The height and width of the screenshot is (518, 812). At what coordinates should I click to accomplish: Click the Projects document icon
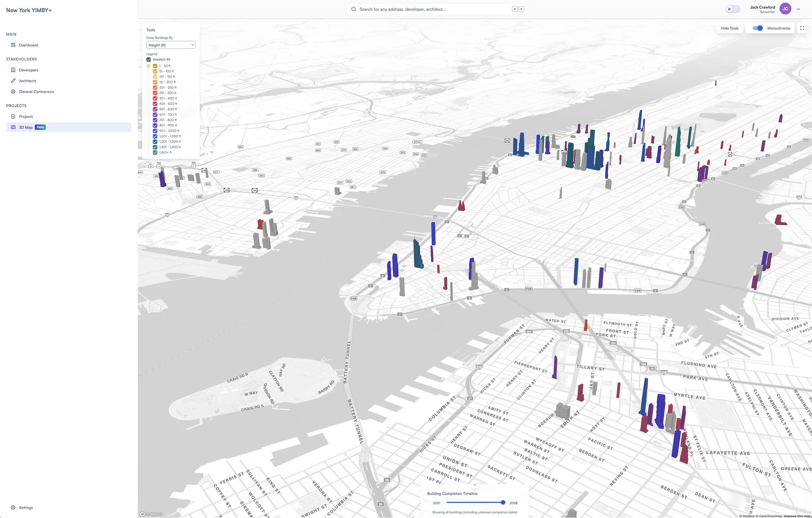point(13,116)
